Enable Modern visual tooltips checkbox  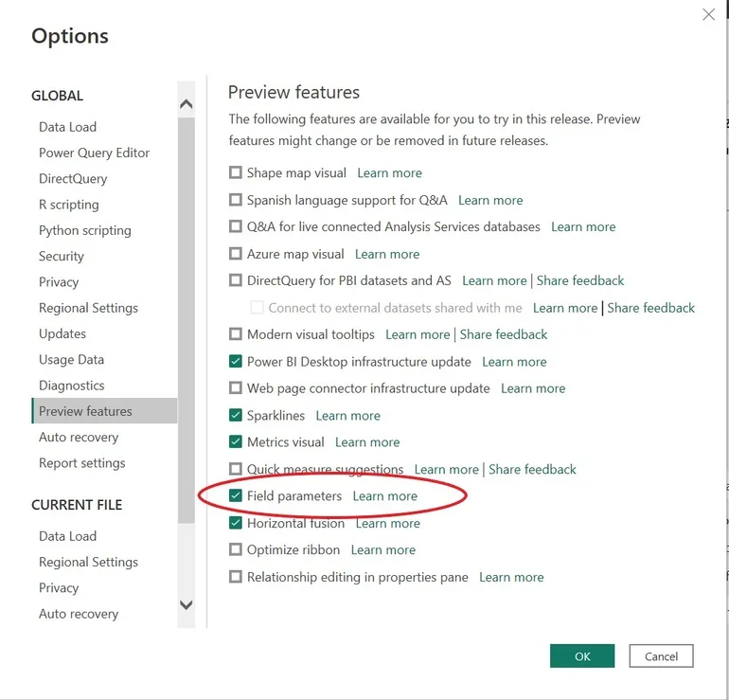pyautogui.click(x=236, y=334)
